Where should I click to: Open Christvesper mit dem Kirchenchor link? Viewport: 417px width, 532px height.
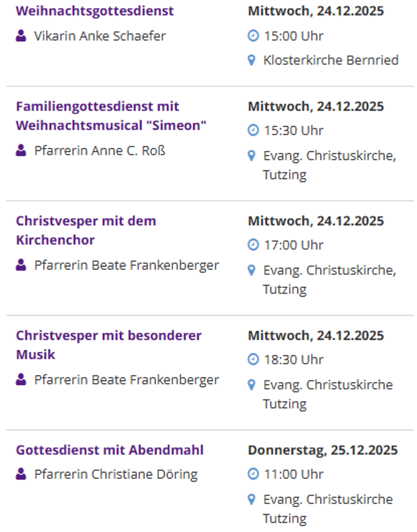[x=86, y=230]
